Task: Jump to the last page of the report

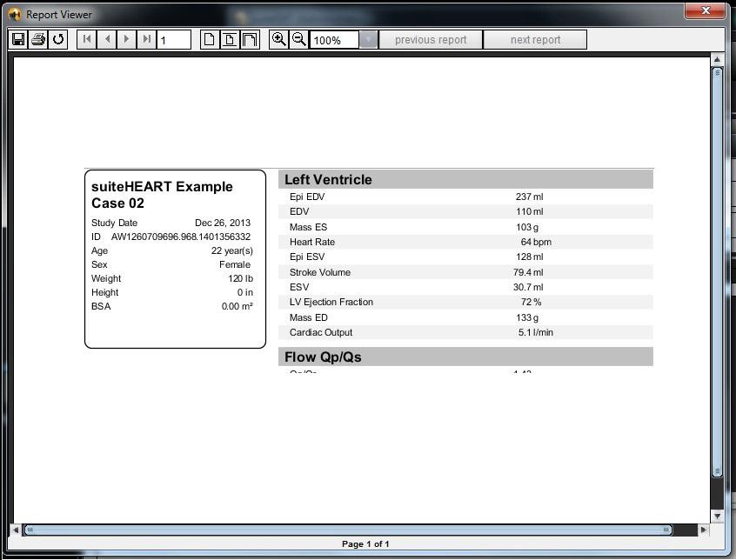Action: click(147, 39)
